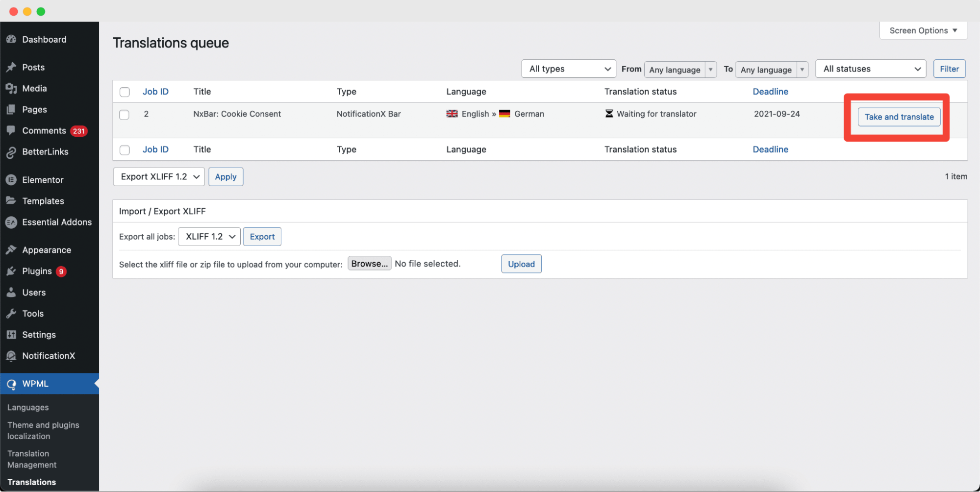Open Languages submenu item
980x492 pixels.
pos(28,407)
